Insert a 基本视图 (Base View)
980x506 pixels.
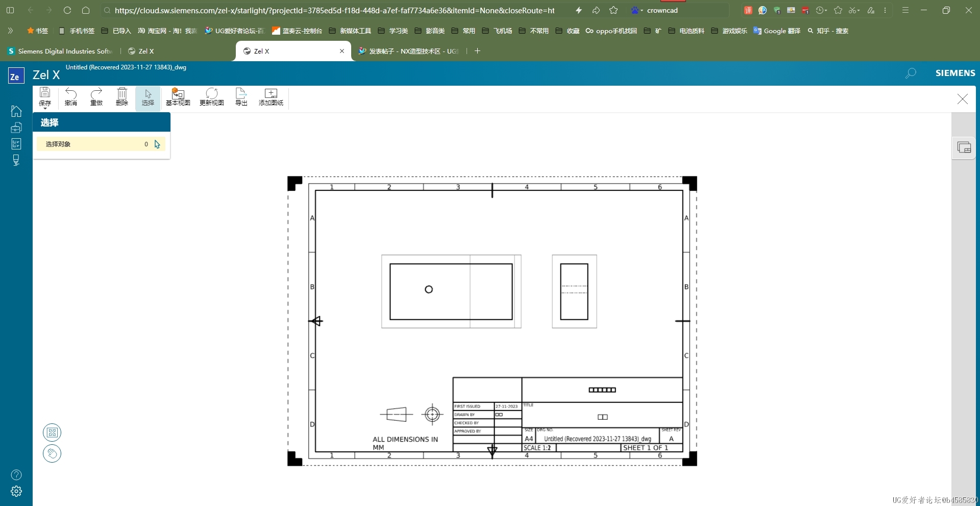click(178, 96)
